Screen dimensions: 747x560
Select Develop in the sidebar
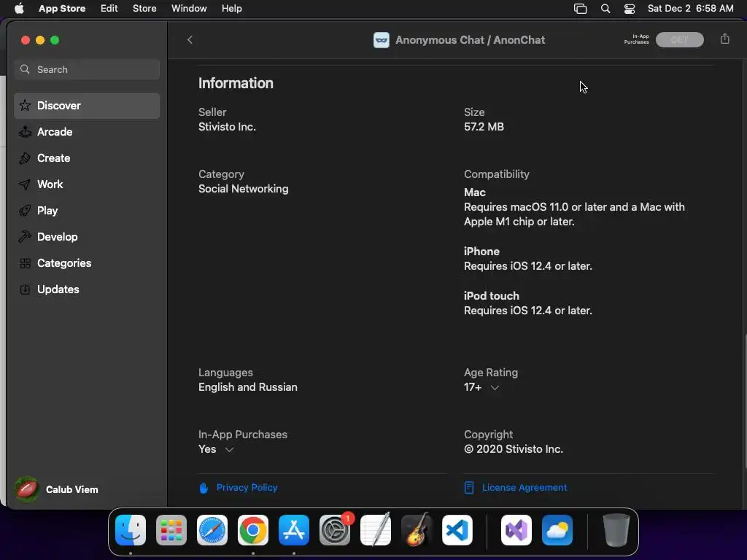[88, 237]
